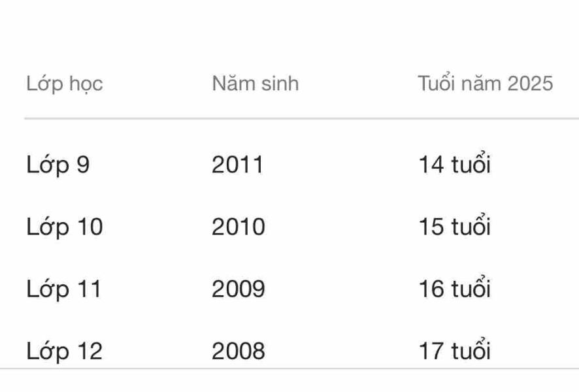This screenshot has height=392, width=579.
Task: Click the number 17 in the age column
Action: 431,351
